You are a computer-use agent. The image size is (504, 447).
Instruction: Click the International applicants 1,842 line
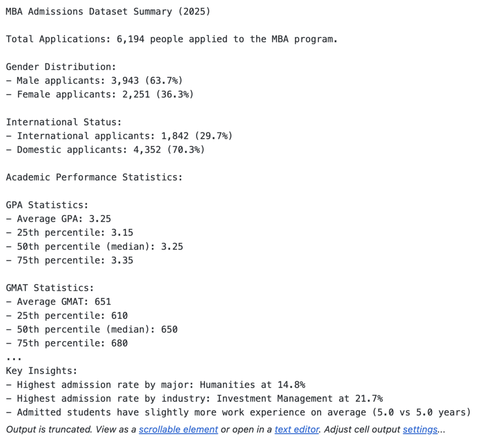coord(119,135)
